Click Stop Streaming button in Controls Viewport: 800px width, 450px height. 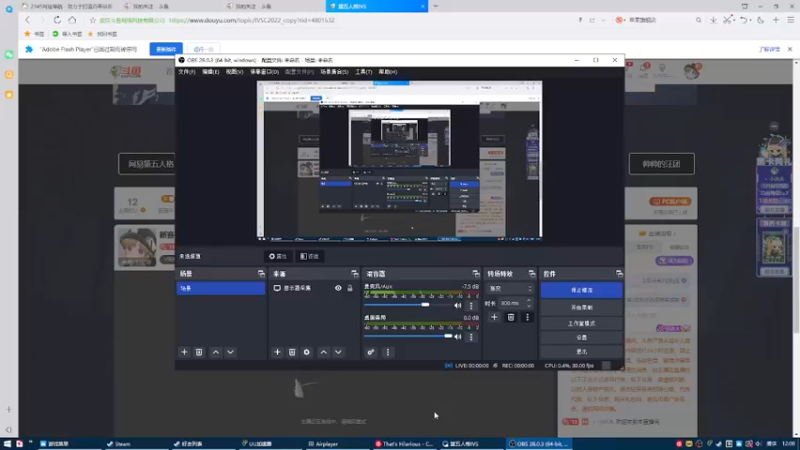point(582,290)
